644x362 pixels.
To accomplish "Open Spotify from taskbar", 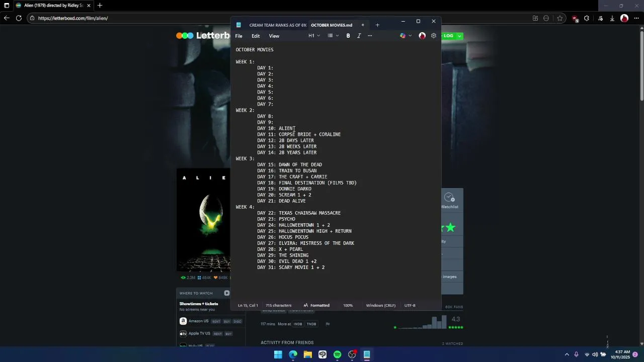I will pyautogui.click(x=338, y=354).
